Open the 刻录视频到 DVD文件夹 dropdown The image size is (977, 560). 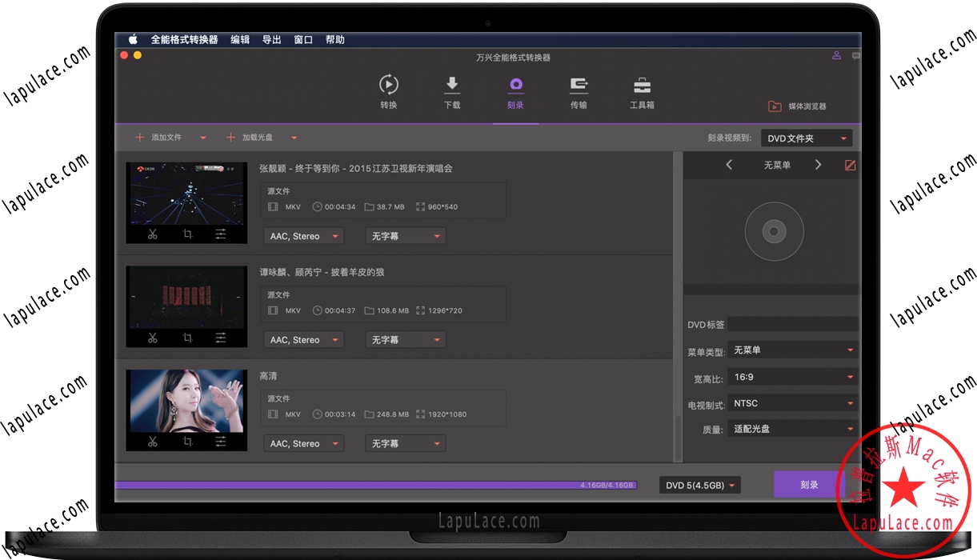point(806,138)
